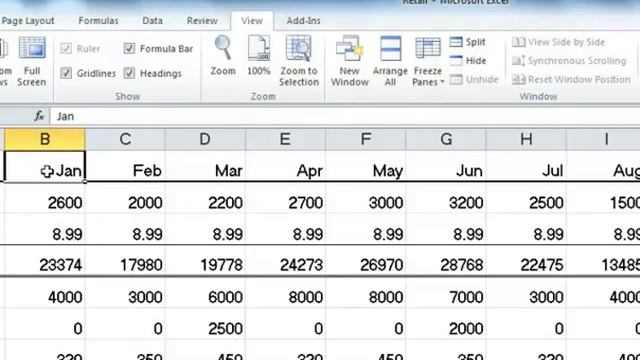
Task: Select the cell containing 2700
Action: [285, 198]
